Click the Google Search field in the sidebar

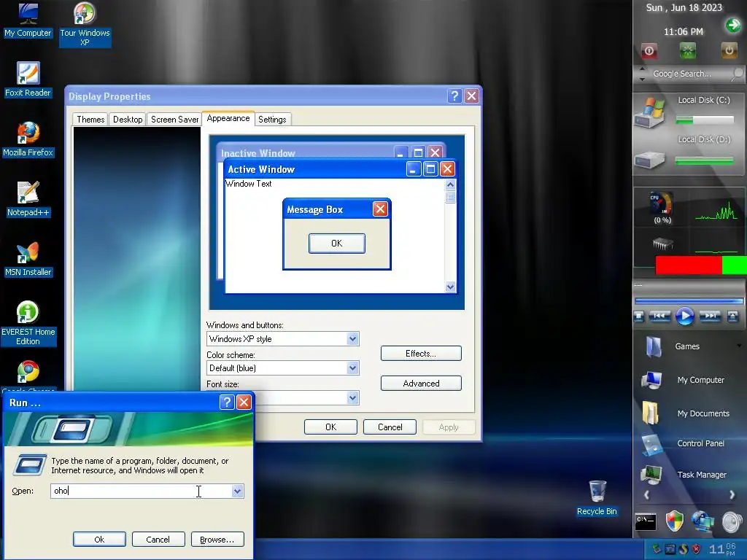click(x=689, y=74)
